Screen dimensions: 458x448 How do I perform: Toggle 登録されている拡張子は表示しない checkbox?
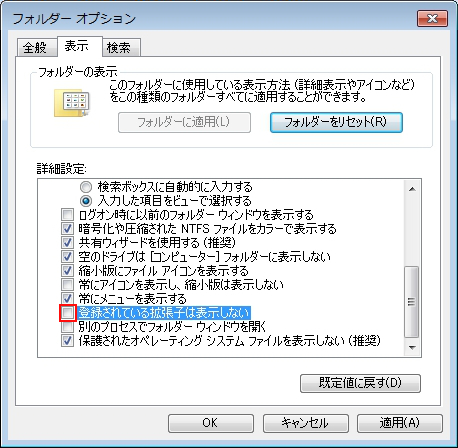68,313
